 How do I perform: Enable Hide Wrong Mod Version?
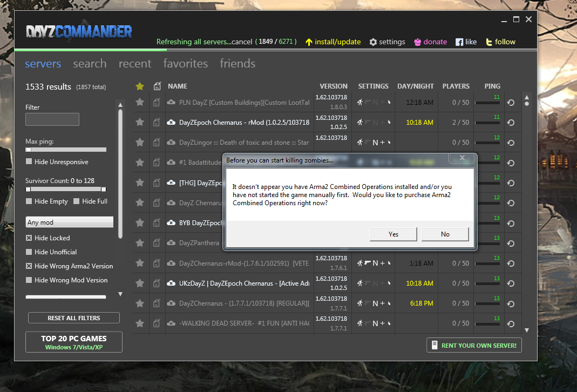coord(29,280)
